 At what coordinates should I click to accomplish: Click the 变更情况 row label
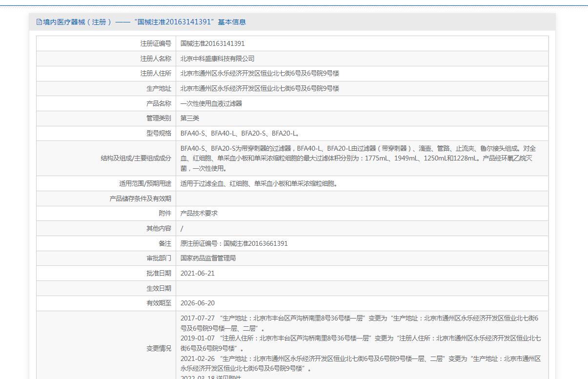159,348
